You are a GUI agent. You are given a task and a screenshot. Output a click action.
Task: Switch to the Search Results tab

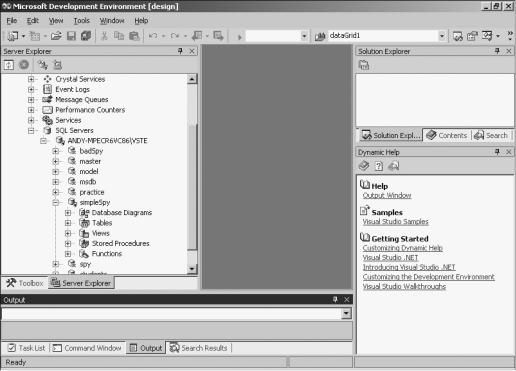198,348
